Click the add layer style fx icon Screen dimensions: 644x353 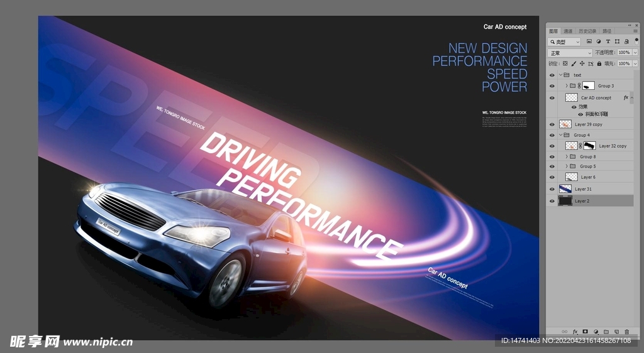(575, 332)
